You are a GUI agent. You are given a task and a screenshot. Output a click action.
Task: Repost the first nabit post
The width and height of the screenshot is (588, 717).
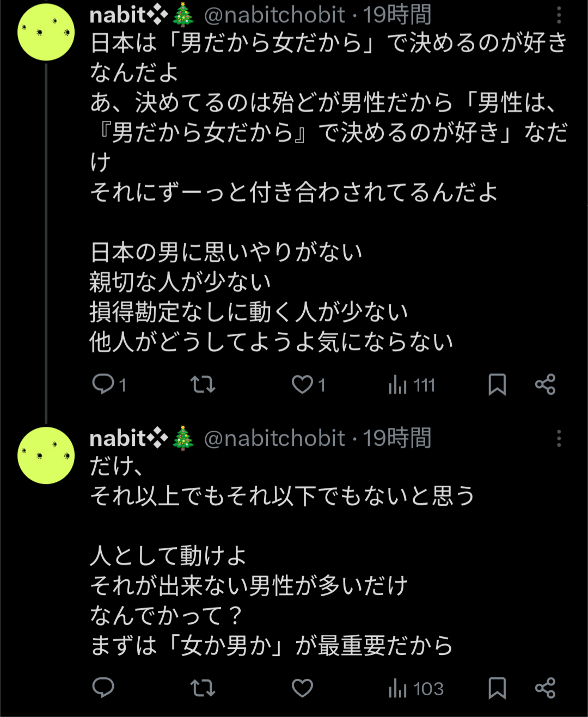point(203,384)
